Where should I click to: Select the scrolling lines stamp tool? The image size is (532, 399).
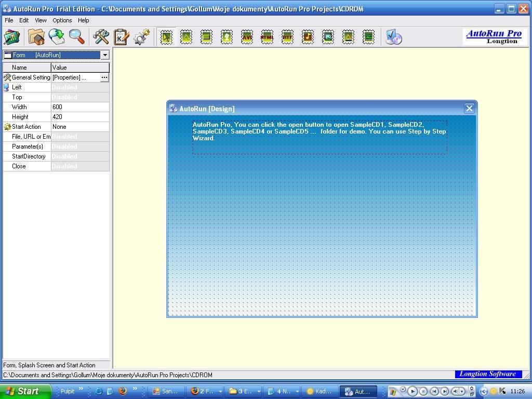click(368, 37)
